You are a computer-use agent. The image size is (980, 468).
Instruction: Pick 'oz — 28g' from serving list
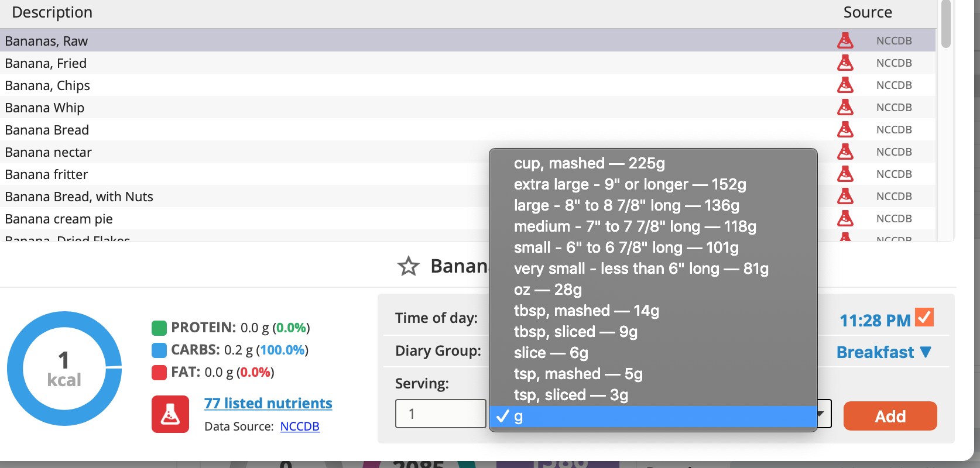(x=547, y=290)
